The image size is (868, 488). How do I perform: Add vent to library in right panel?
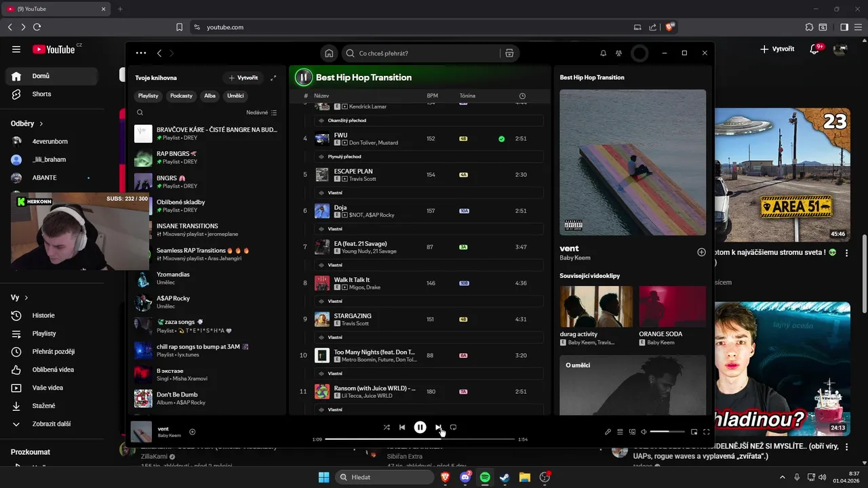pos(701,252)
